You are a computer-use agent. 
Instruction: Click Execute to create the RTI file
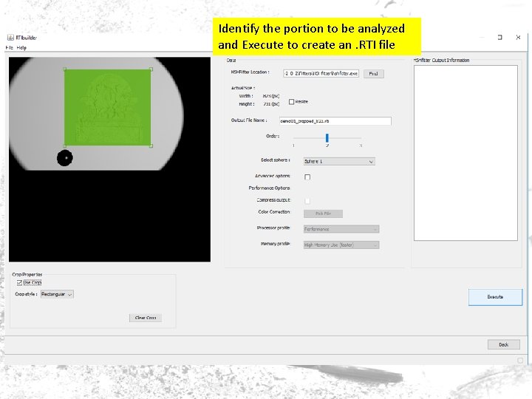click(x=495, y=297)
